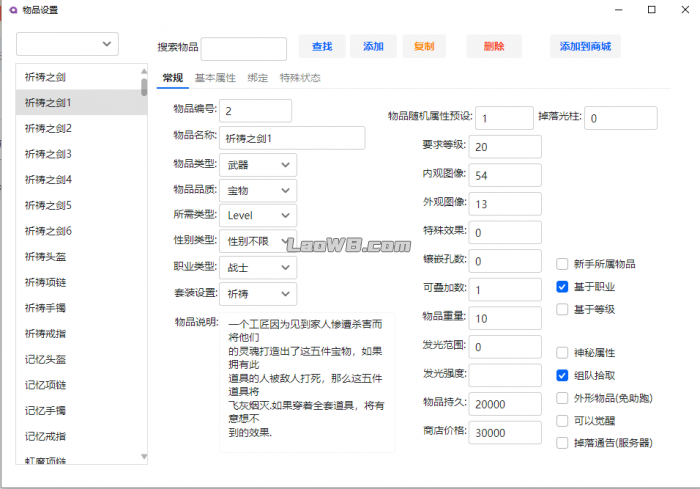Open the 物品品质 dropdown showing 宝物

coord(258,191)
